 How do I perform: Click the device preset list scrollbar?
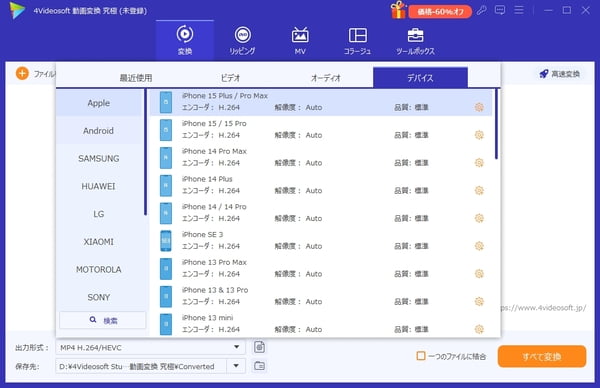click(x=496, y=124)
